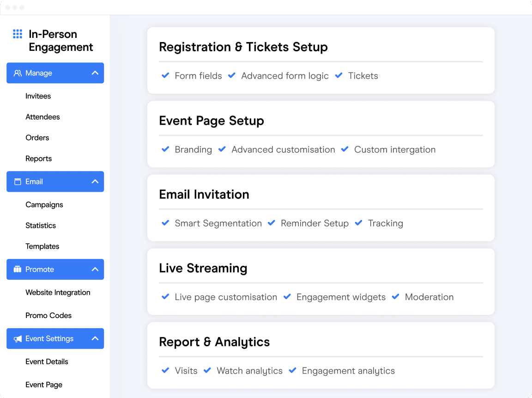Click the Promote section gift icon

tap(17, 269)
